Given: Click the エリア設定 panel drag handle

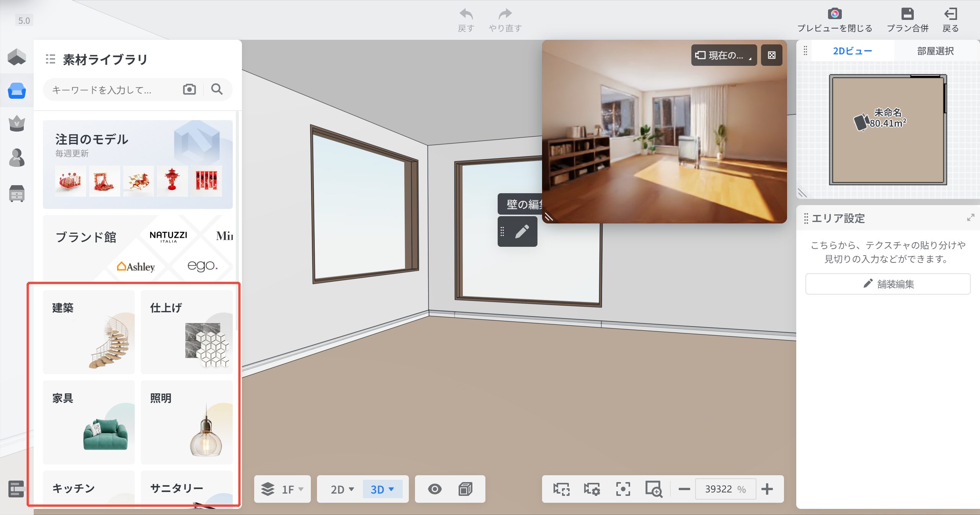Looking at the screenshot, I should [x=806, y=218].
